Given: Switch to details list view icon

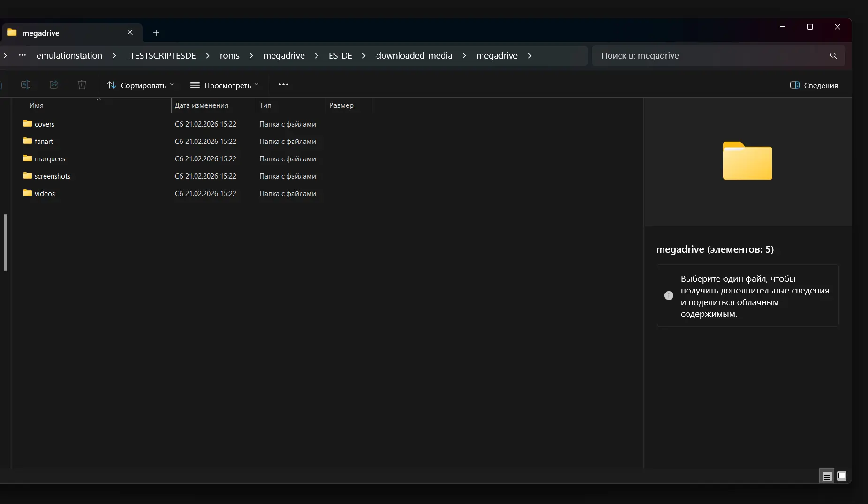Looking at the screenshot, I should [827, 476].
